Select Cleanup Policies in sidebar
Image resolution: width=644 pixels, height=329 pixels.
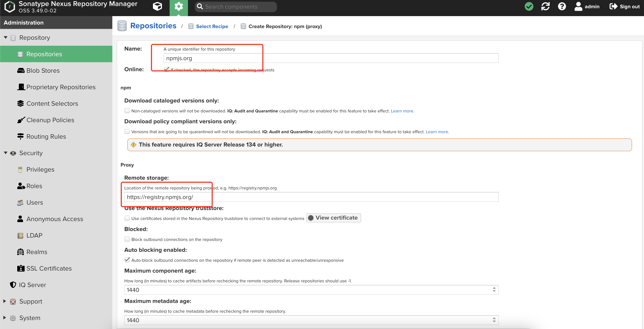(x=50, y=120)
